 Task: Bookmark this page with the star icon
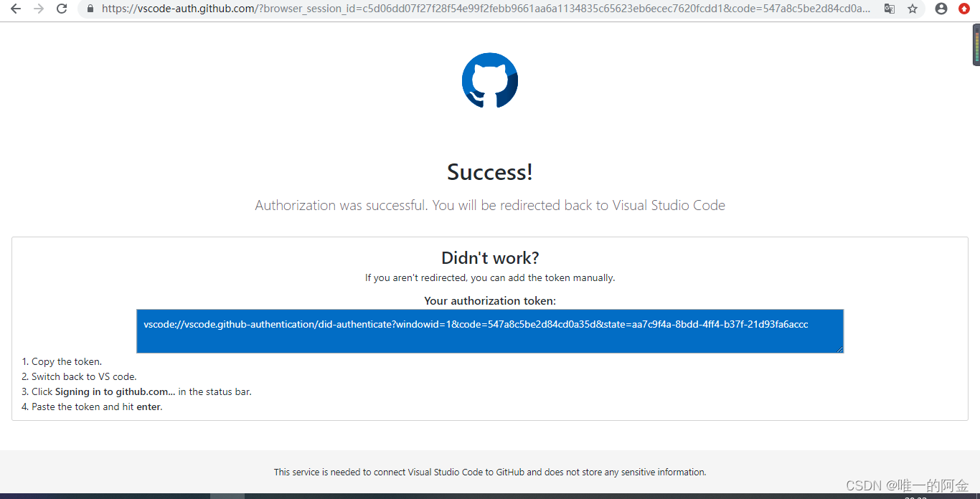[x=913, y=9]
